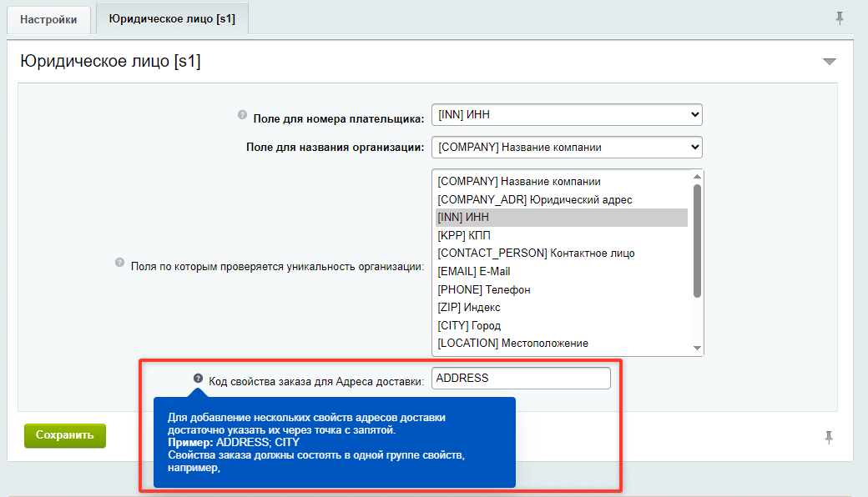This screenshot has height=497, width=868.
Task: Click help icon next to Поля по которым проверяется уникальность
Action: tap(119, 262)
